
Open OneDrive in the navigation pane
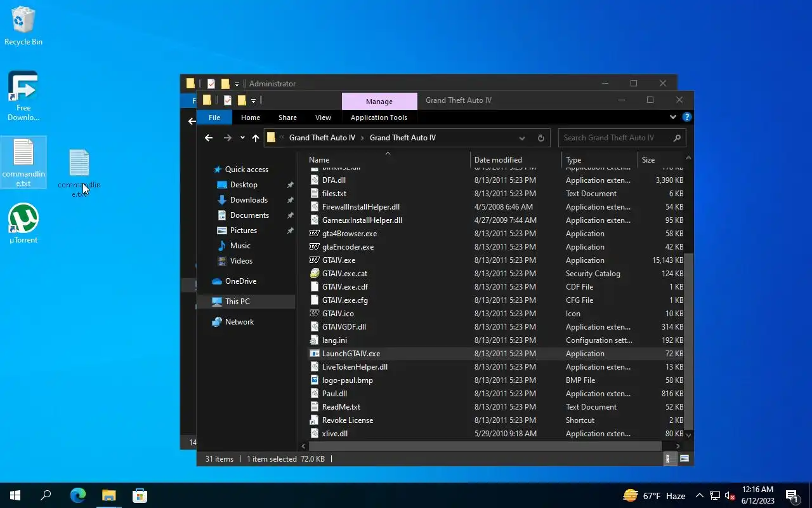click(240, 281)
